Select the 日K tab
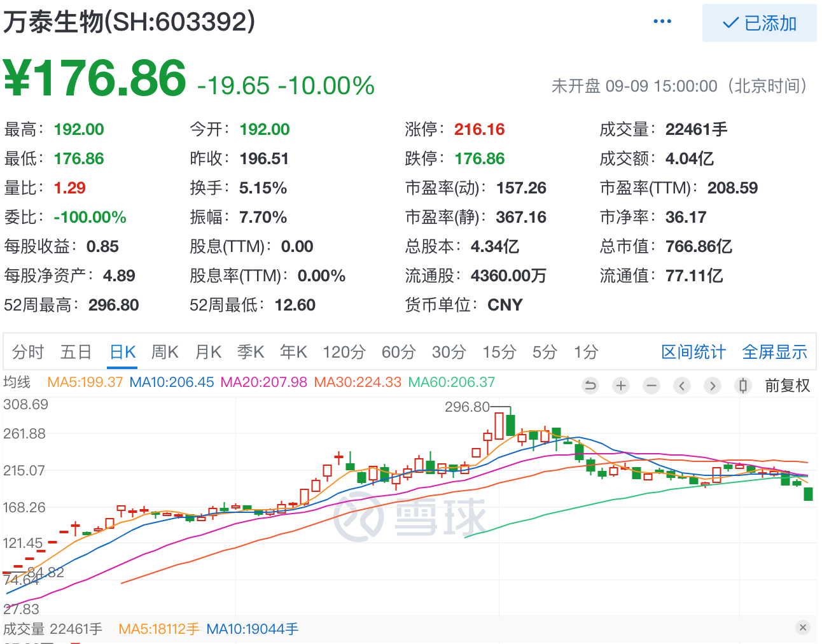 pyautogui.click(x=123, y=352)
